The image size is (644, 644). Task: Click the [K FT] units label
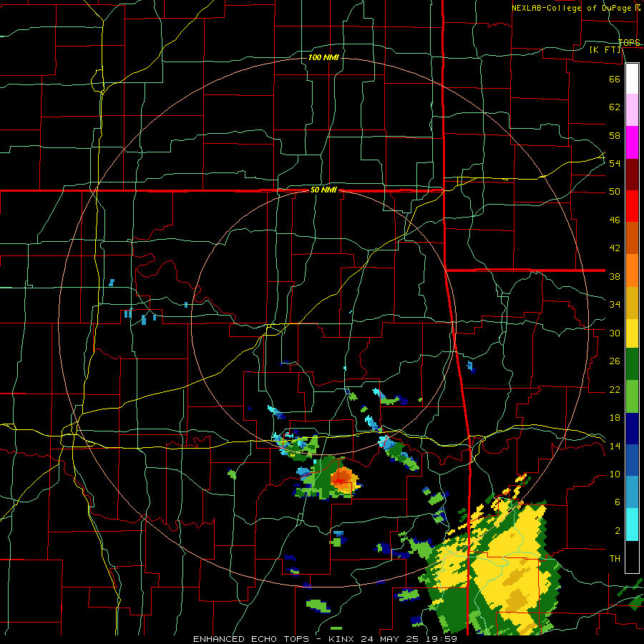605,50
